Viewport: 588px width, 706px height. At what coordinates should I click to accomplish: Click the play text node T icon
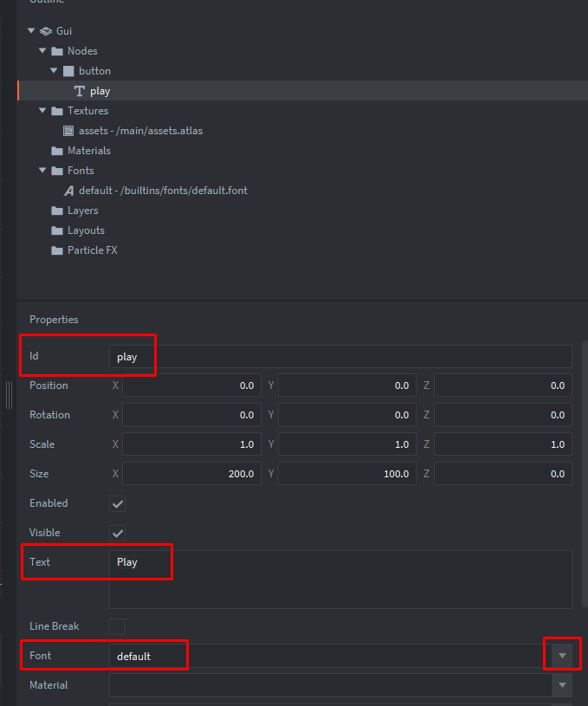(80, 91)
